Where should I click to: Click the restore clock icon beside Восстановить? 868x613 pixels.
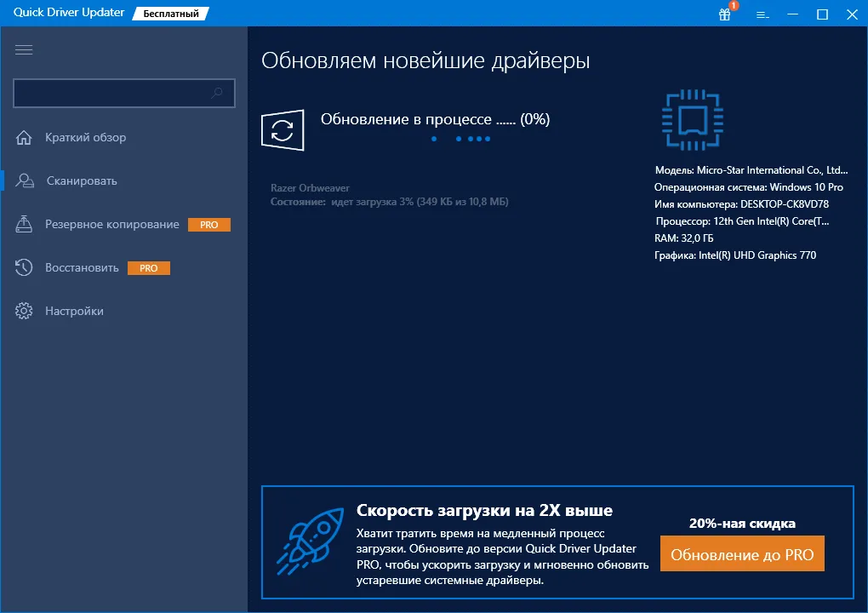pos(24,267)
